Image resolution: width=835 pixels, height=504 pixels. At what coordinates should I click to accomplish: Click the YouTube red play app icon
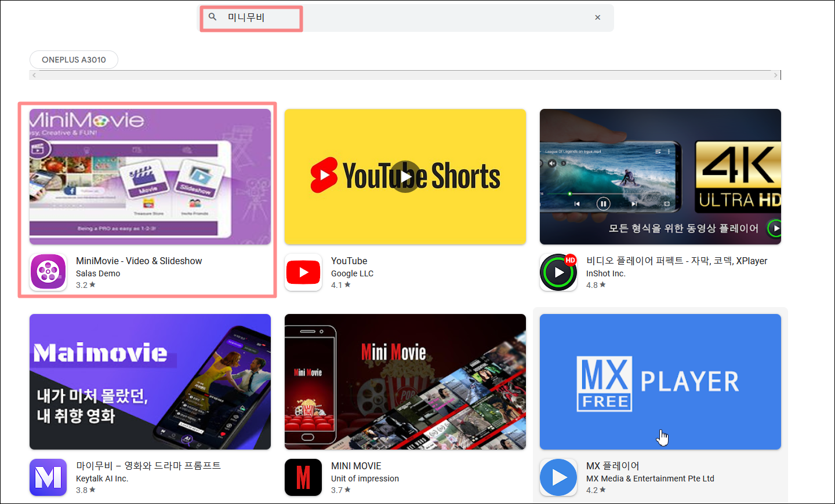point(303,272)
